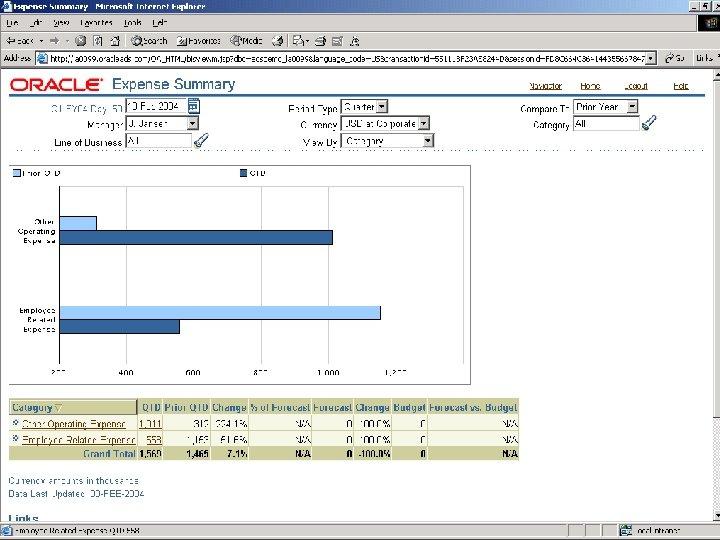Viewport: 720px width, 540px height.
Task: Open the History toolbar icon
Action: click(277, 41)
